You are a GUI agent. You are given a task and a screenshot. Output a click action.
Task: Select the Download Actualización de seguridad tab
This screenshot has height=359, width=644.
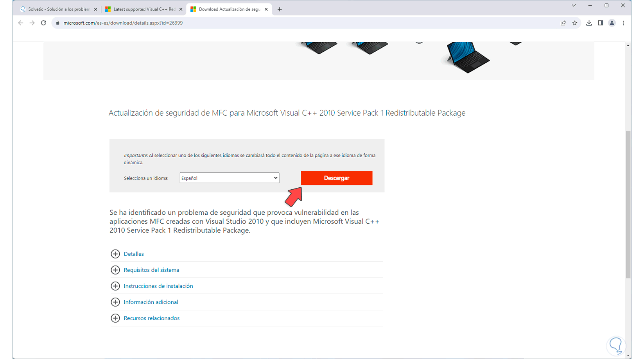[x=229, y=9]
